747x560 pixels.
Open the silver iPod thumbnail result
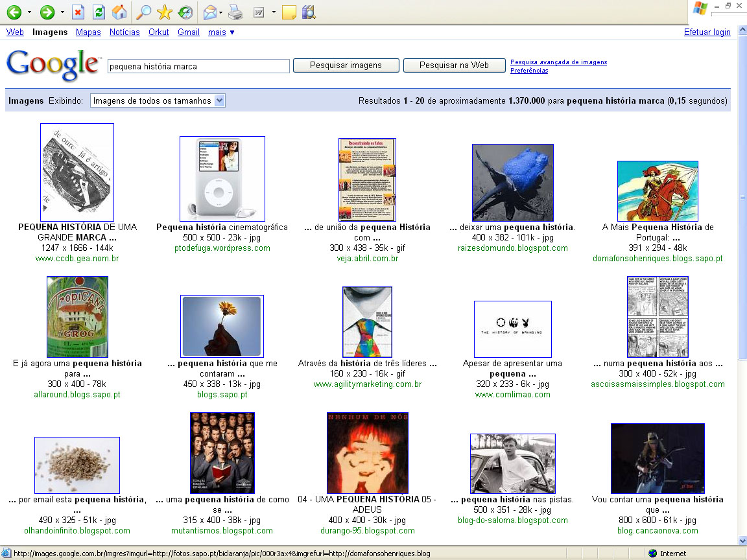(x=222, y=178)
